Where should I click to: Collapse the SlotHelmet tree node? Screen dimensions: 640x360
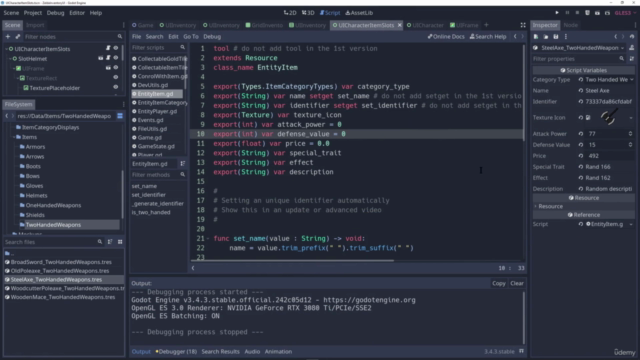[10, 58]
